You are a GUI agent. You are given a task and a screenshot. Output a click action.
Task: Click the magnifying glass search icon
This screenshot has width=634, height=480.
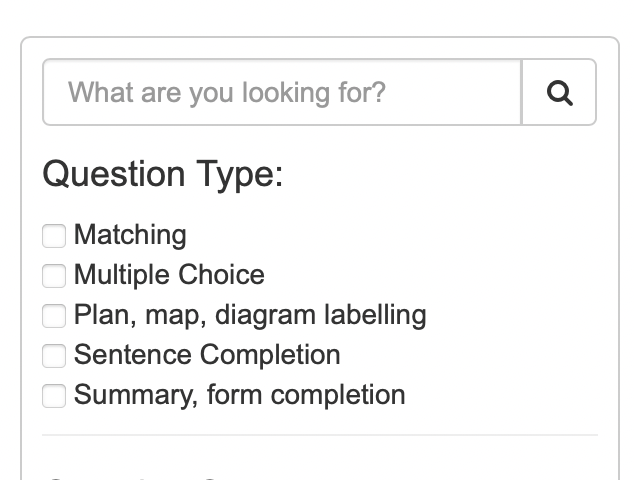pos(560,93)
